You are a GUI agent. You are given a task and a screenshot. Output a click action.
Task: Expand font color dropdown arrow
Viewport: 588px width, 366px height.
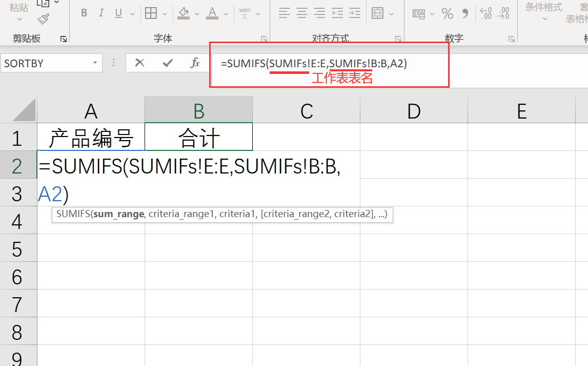tap(226, 14)
